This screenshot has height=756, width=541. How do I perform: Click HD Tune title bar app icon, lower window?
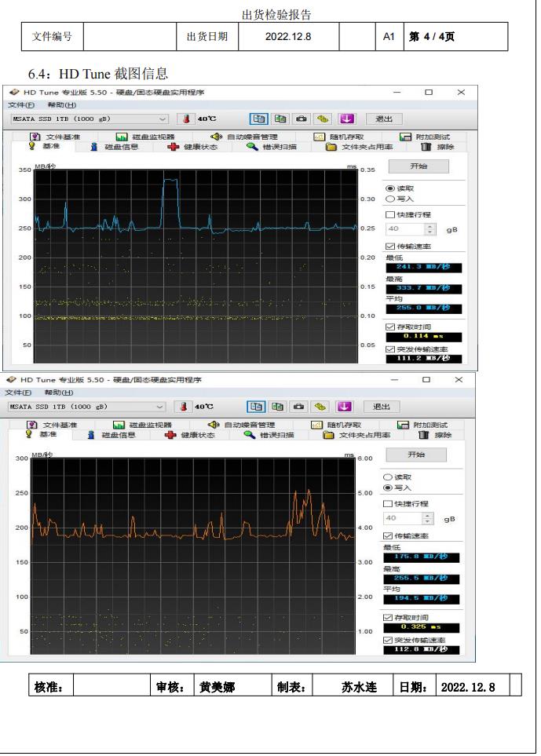coord(12,380)
